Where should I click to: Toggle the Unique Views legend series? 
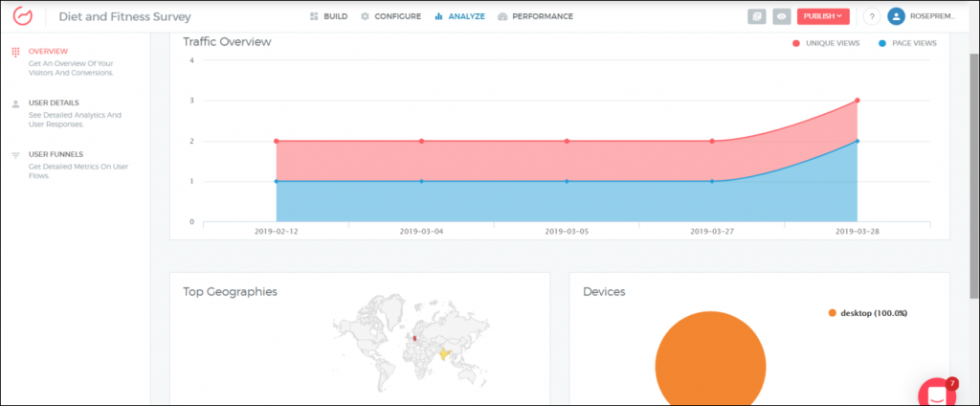click(x=827, y=43)
